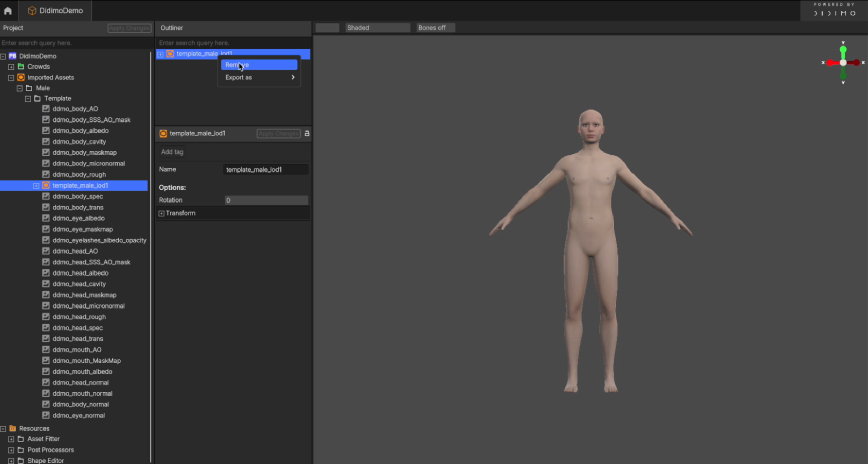Expand the Asset Fitter folder

(11, 439)
